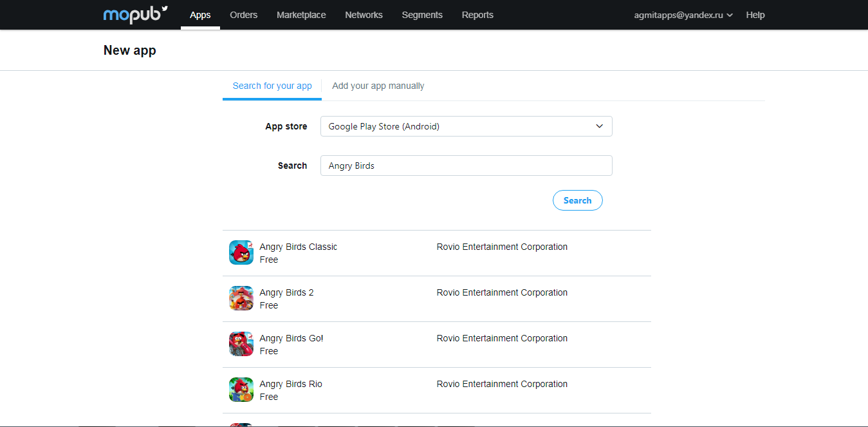
Task: Click the Angry Birds search field
Action: coord(466,166)
